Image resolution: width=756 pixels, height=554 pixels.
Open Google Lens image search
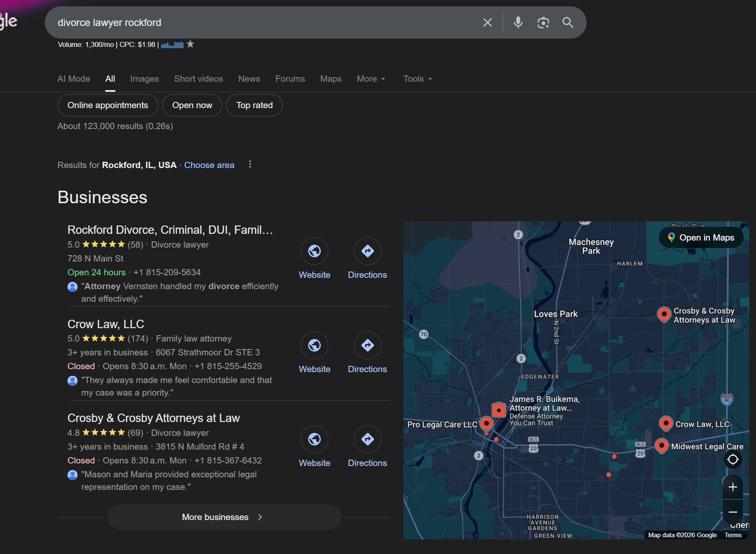coord(543,23)
